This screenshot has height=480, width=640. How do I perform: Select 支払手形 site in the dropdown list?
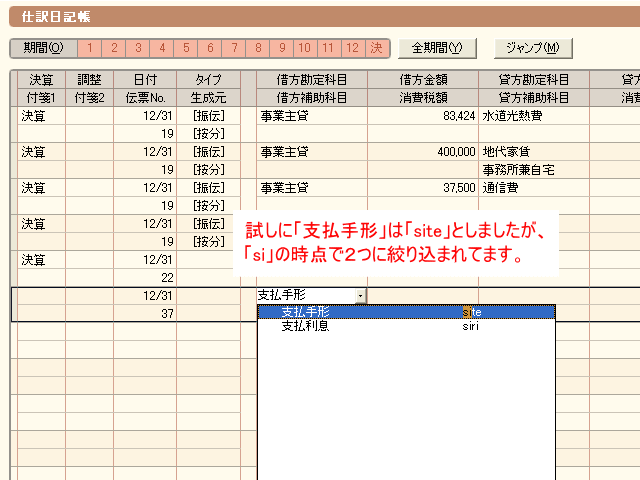pos(407,312)
